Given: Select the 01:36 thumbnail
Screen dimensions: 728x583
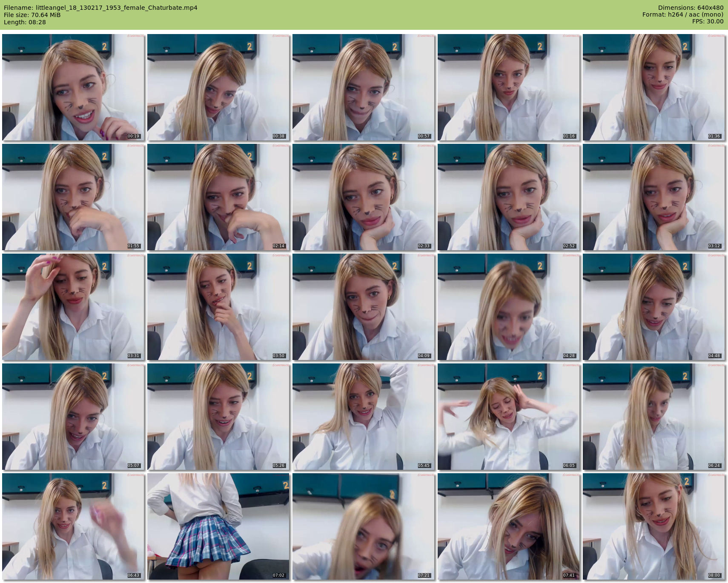Looking at the screenshot, I should (x=653, y=87).
